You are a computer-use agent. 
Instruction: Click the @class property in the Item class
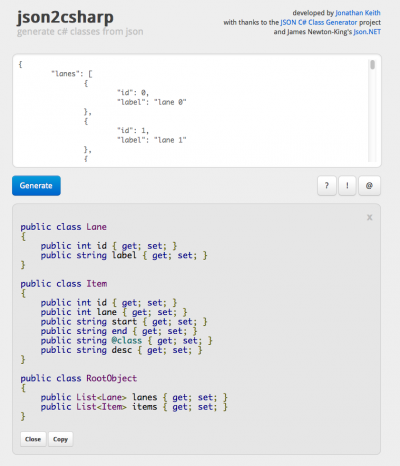[x=127, y=341]
